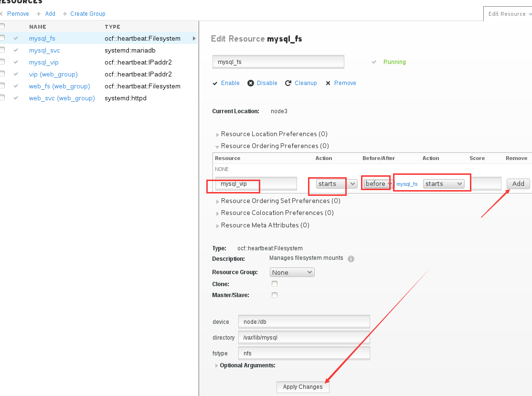532x396 pixels.
Task: Click the systemd:mariadb type cell
Action: coord(130,51)
